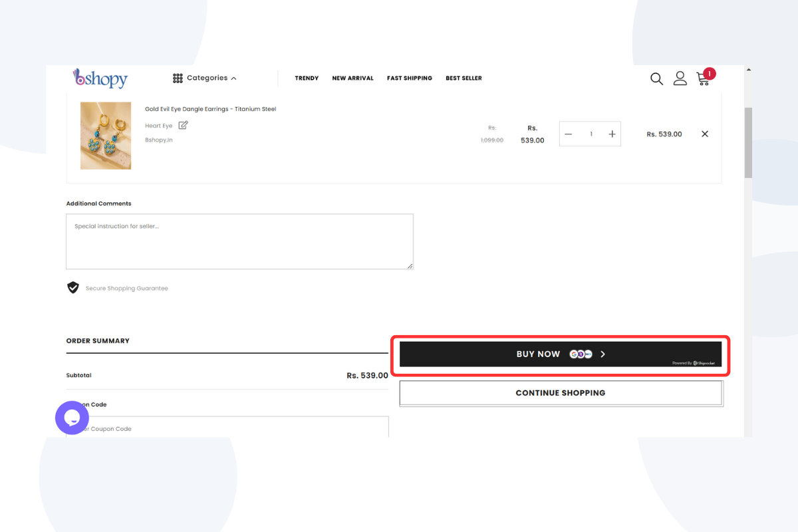Expand the Categories dropdown chevron

click(x=233, y=78)
